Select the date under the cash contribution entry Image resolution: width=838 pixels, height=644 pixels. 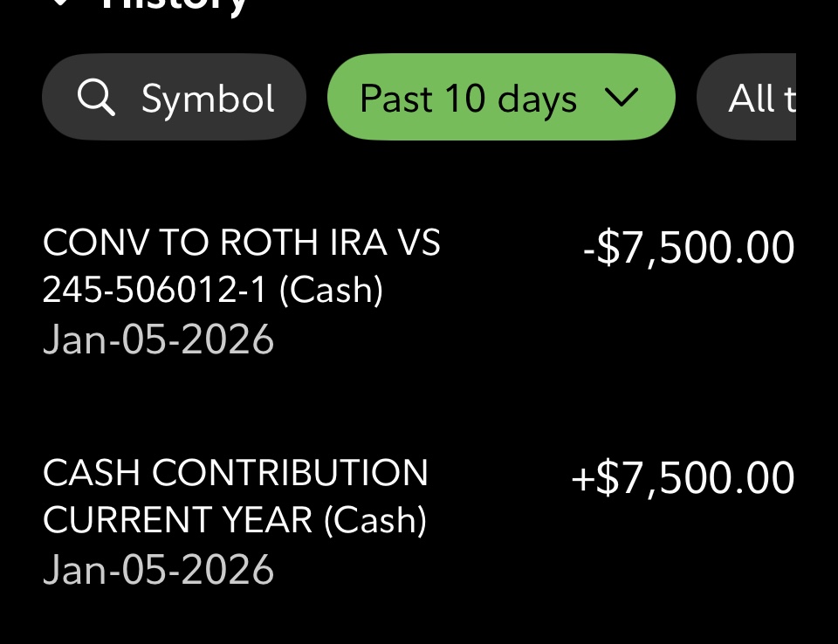coord(158,570)
